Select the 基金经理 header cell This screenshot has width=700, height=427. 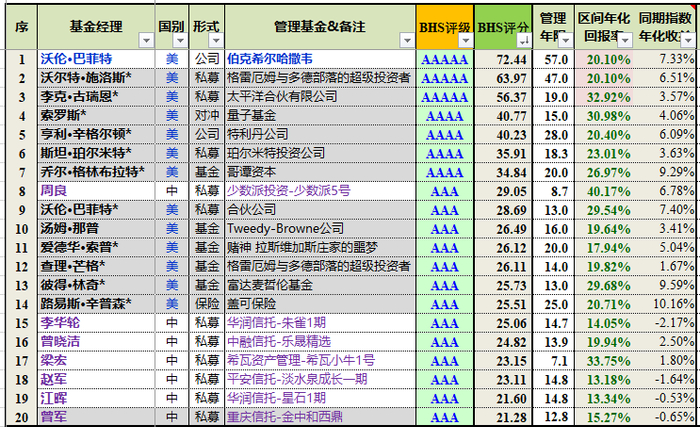(x=96, y=27)
